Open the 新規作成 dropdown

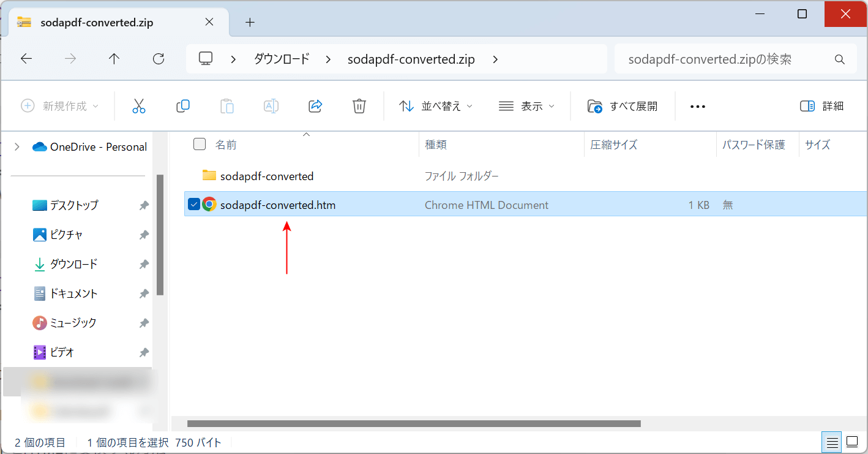point(59,106)
